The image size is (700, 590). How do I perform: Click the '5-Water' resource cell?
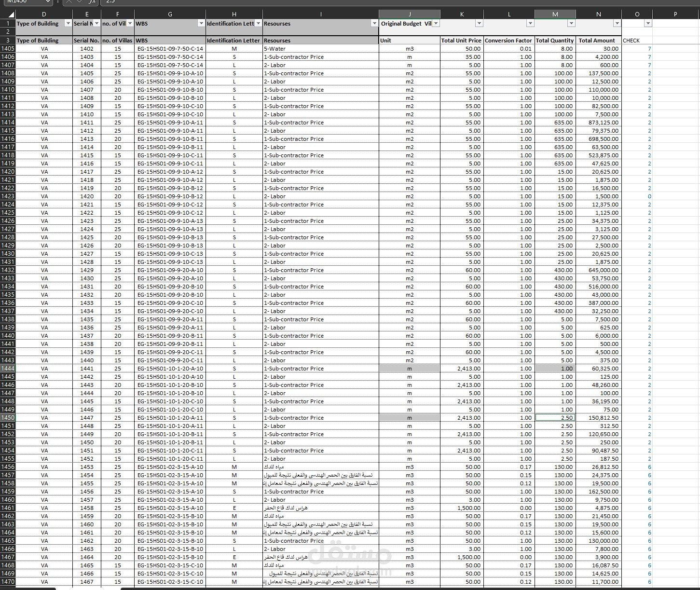coord(321,49)
